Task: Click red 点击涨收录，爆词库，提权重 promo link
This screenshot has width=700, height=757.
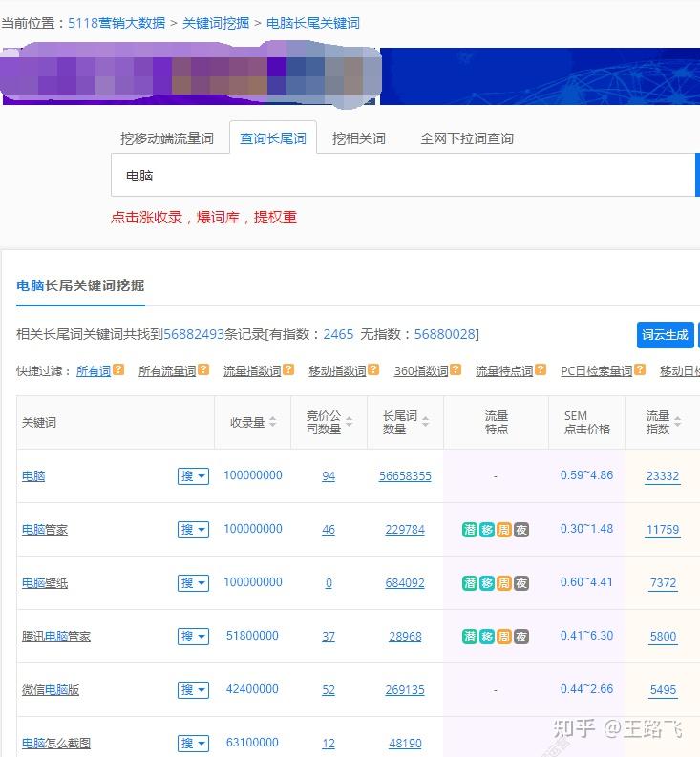Action: pos(203,218)
